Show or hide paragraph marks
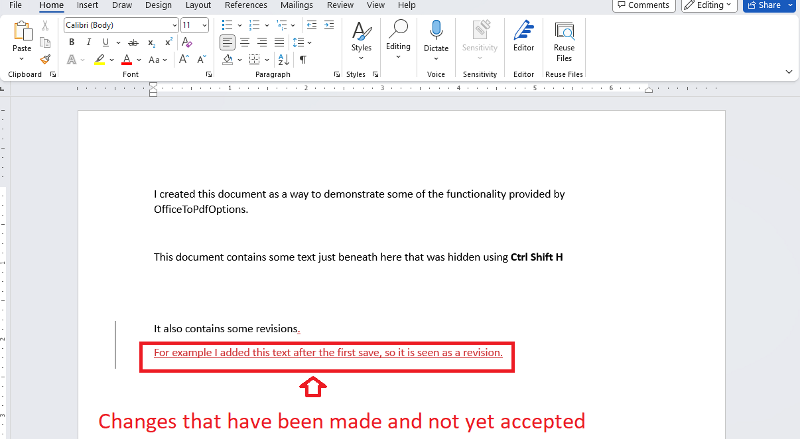 303,60
